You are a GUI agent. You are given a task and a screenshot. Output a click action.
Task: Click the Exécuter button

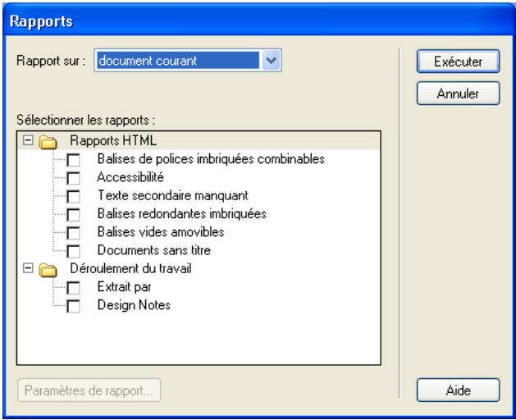pos(458,62)
